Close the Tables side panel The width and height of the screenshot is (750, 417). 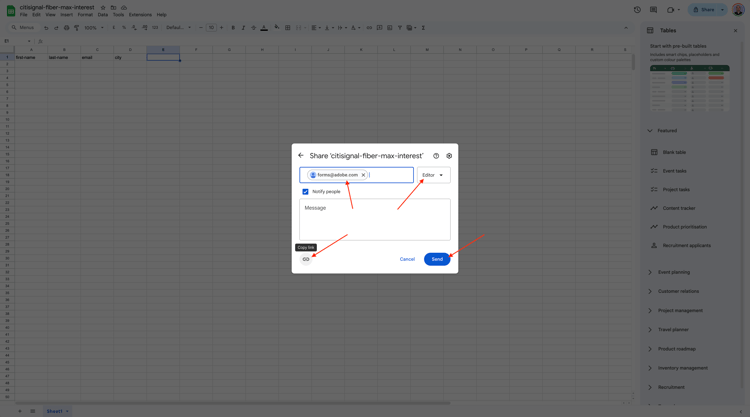click(736, 31)
